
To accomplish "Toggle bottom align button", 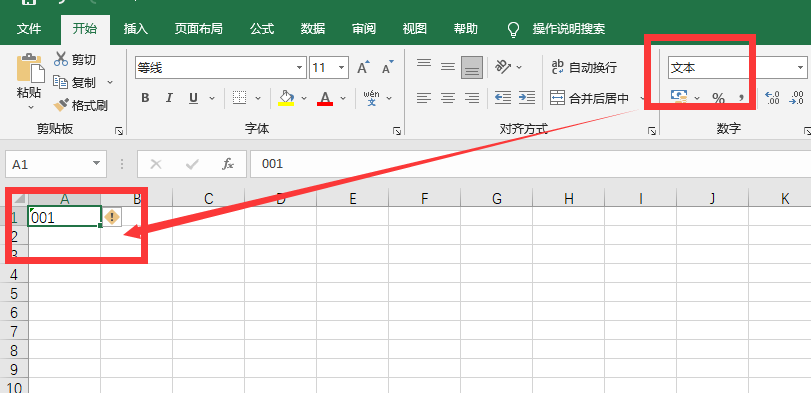I will pyautogui.click(x=472, y=67).
